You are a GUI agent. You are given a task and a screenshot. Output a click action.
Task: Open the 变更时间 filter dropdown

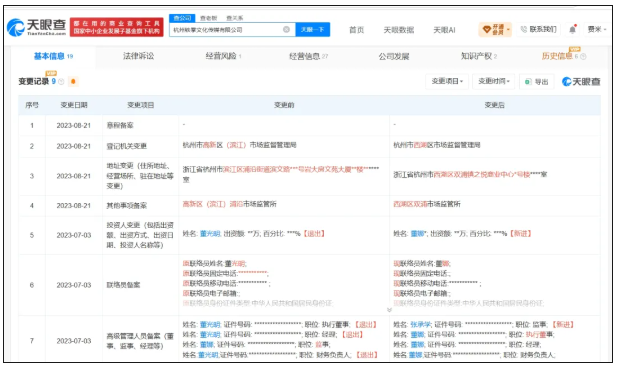(x=494, y=81)
